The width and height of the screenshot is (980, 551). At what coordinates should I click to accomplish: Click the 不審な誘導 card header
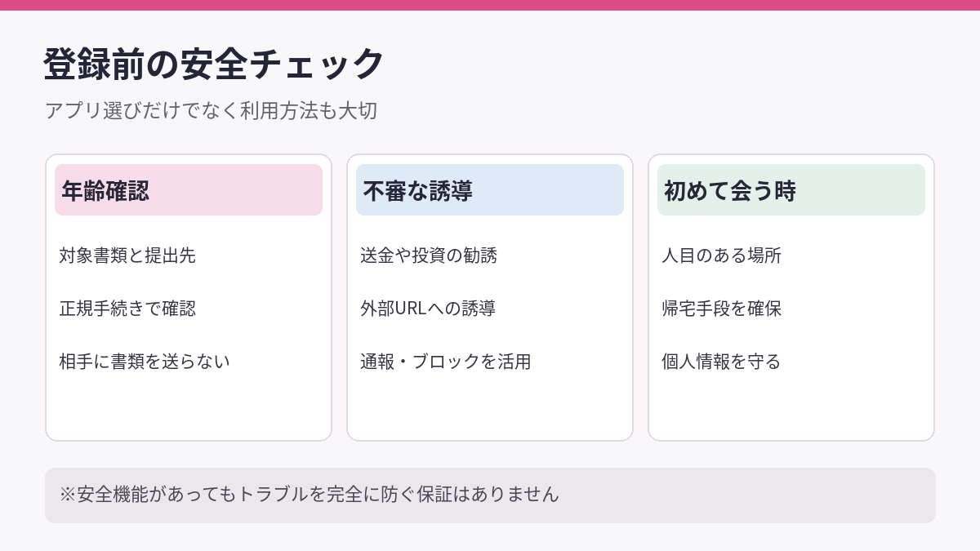[490, 190]
